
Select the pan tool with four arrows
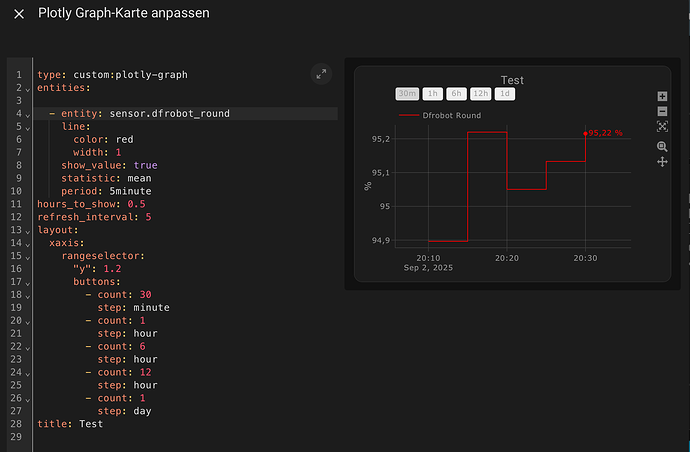tap(662, 162)
